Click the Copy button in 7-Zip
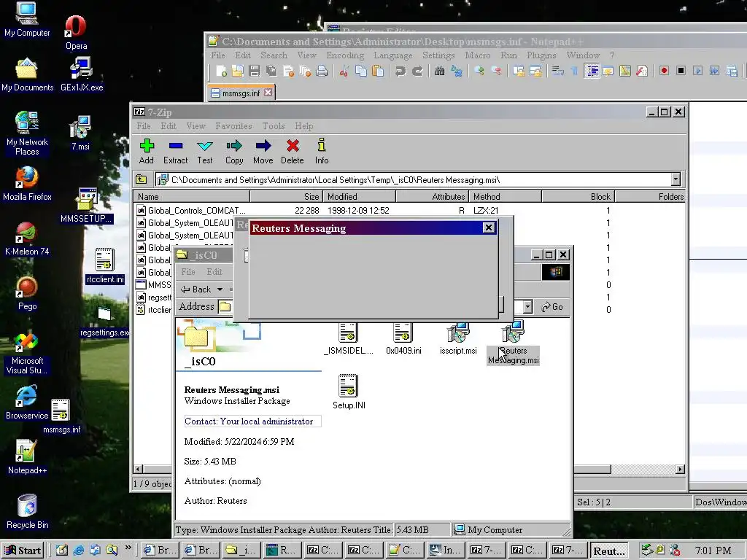 pos(234,152)
